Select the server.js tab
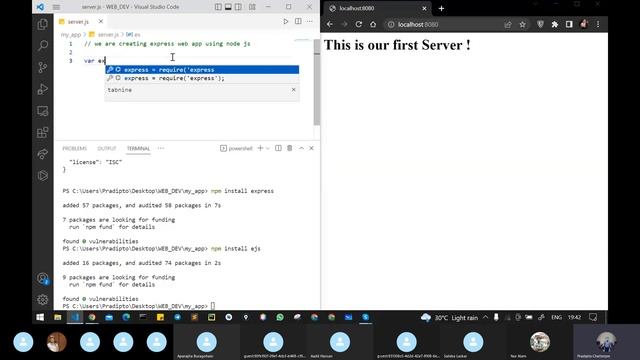The image size is (640, 360). click(78, 22)
